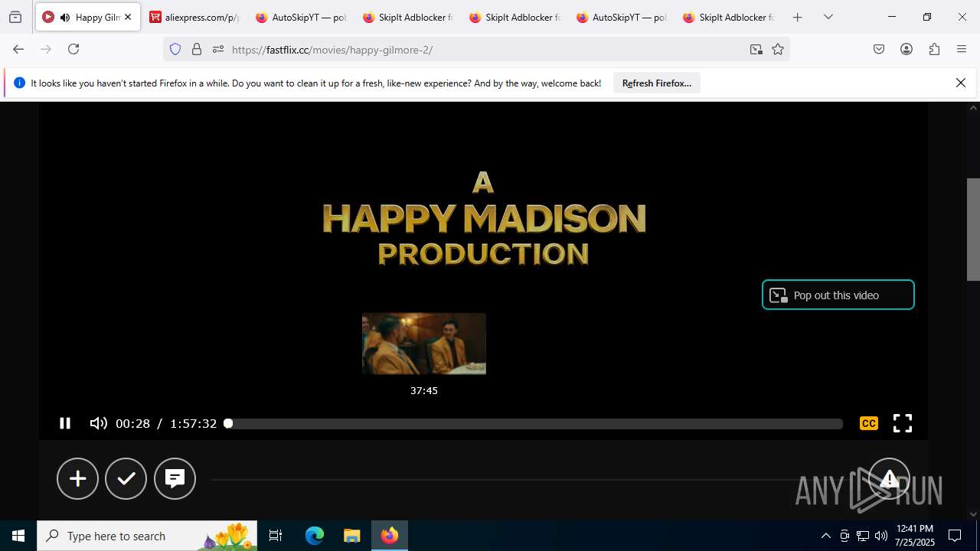The width and height of the screenshot is (980, 551).
Task: Pause the video playback
Action: click(65, 423)
